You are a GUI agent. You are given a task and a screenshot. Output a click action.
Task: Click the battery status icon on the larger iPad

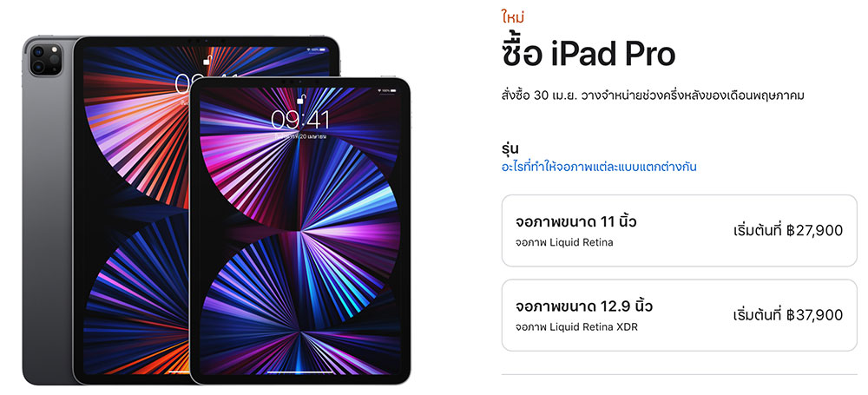(324, 50)
